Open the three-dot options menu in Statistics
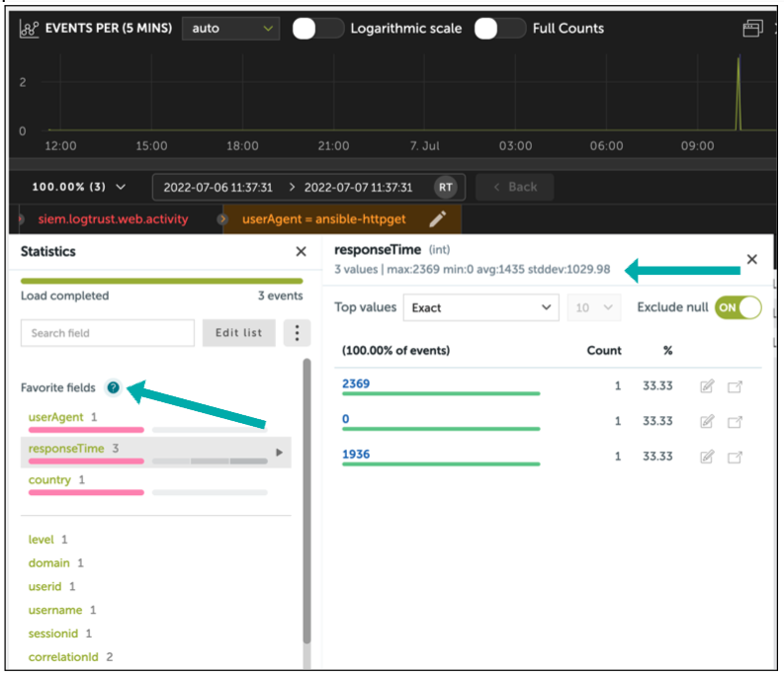 point(297,333)
